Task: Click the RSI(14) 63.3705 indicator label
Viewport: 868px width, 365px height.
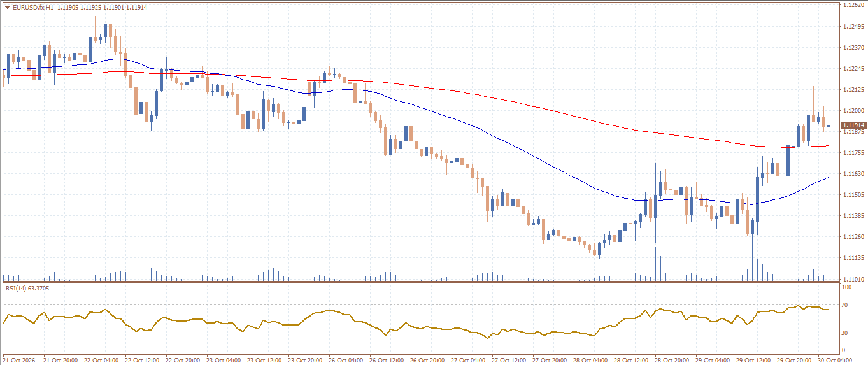Action: coord(27,289)
